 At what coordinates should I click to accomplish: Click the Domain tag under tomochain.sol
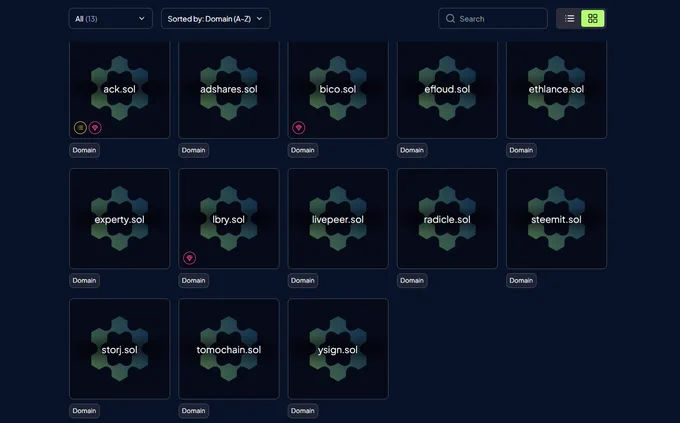193,410
